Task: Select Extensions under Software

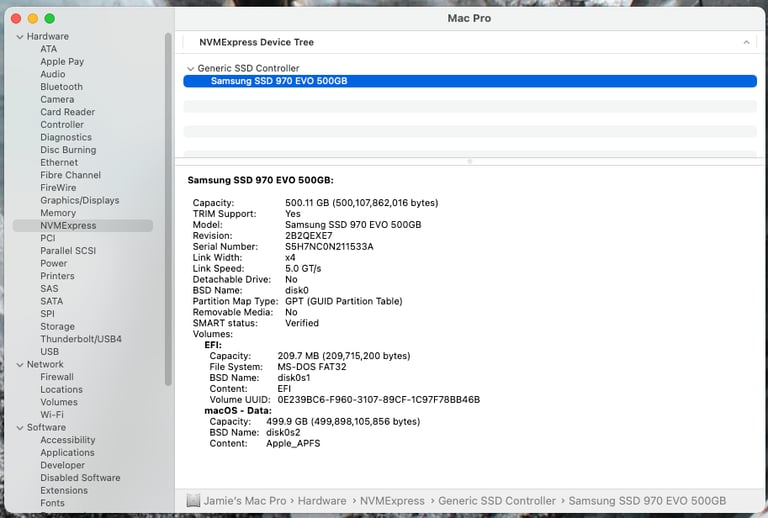Action: (x=64, y=491)
